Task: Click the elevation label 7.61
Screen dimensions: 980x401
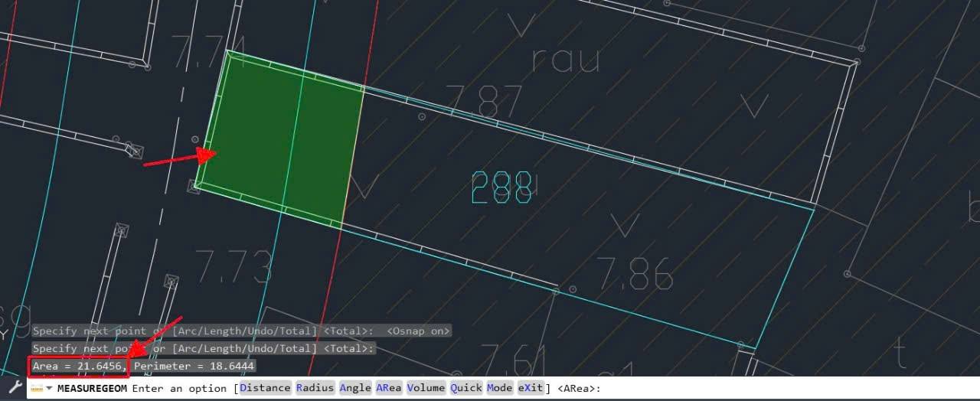Action: coord(513,360)
